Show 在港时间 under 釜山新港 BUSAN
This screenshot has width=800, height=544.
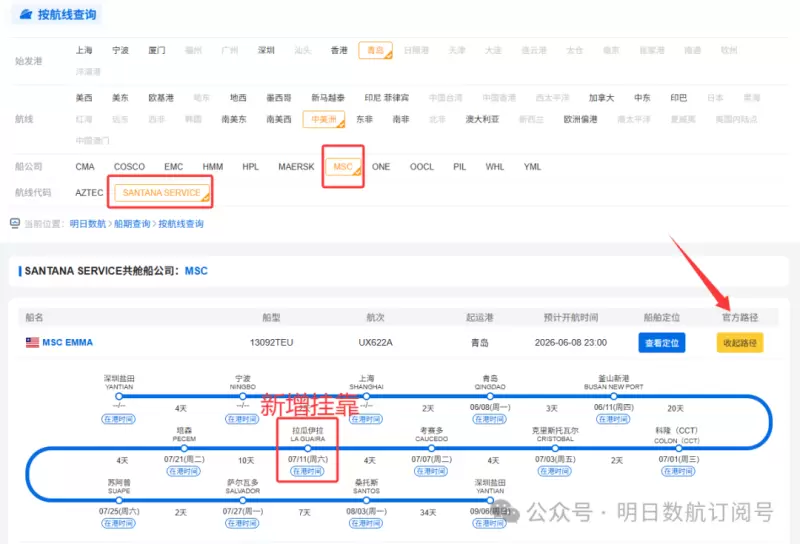point(613,419)
